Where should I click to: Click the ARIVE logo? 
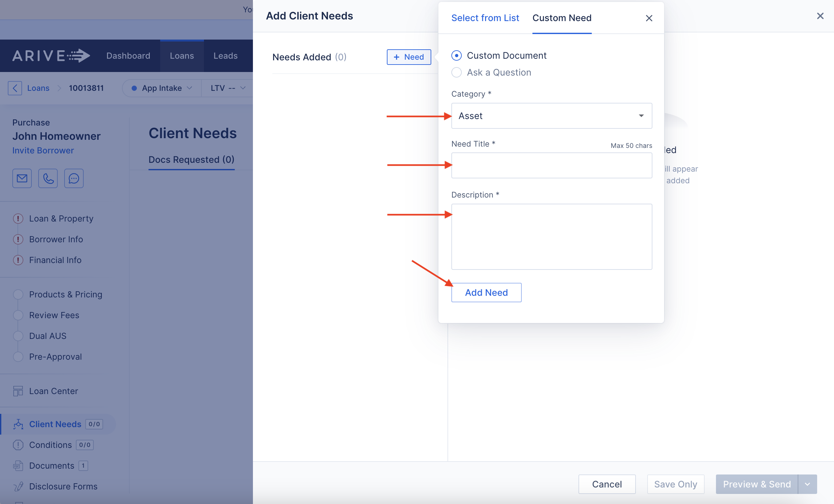coord(51,55)
